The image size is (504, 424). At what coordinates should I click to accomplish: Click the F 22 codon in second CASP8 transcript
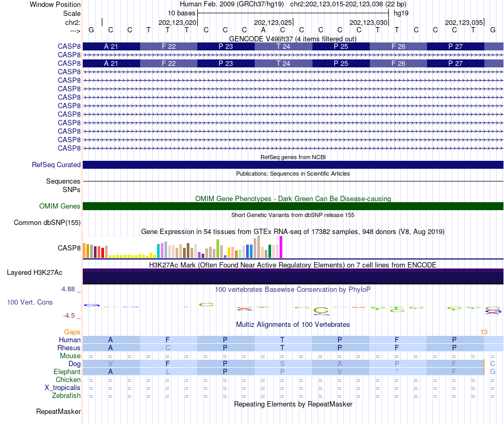pos(168,63)
